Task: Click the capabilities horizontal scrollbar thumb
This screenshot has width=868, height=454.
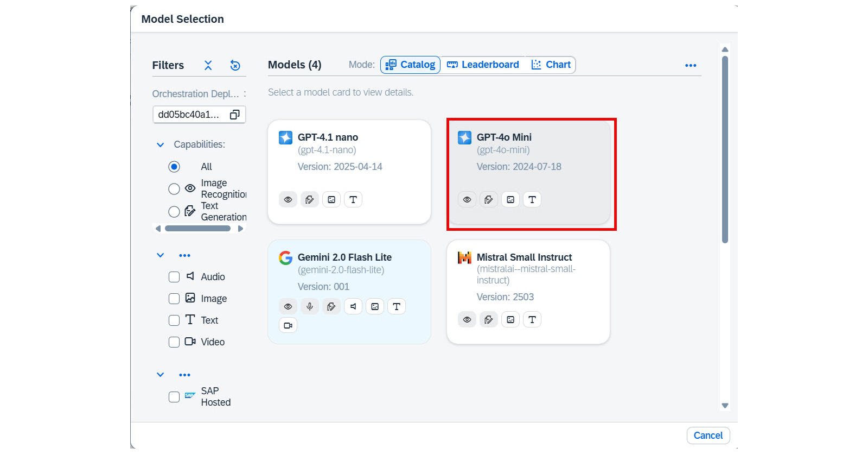Action: [x=197, y=229]
